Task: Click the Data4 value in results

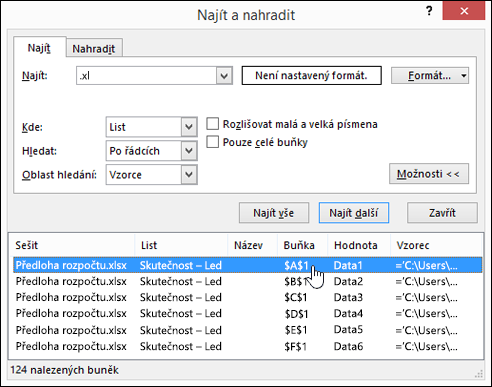Action: point(348,313)
